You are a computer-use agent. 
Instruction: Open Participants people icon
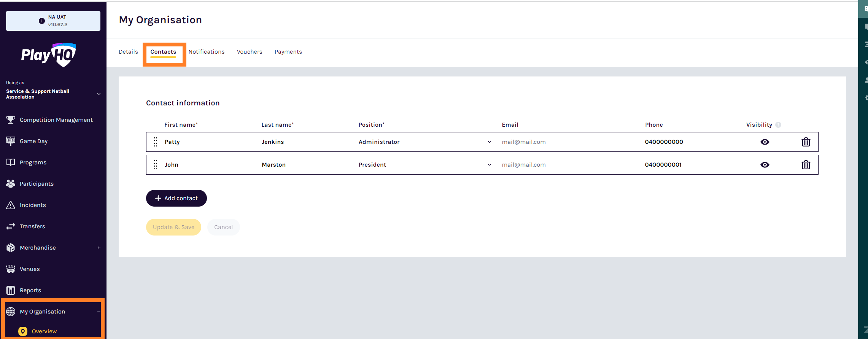(11, 183)
